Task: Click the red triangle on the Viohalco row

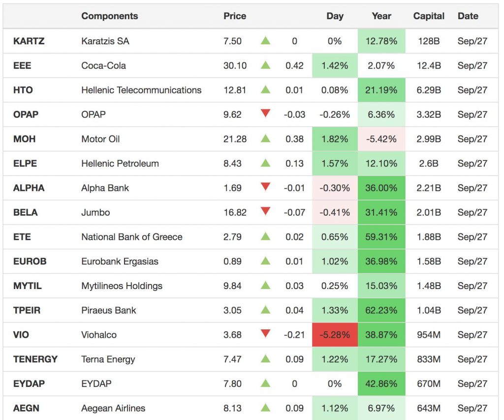Action: pyautogui.click(x=265, y=334)
